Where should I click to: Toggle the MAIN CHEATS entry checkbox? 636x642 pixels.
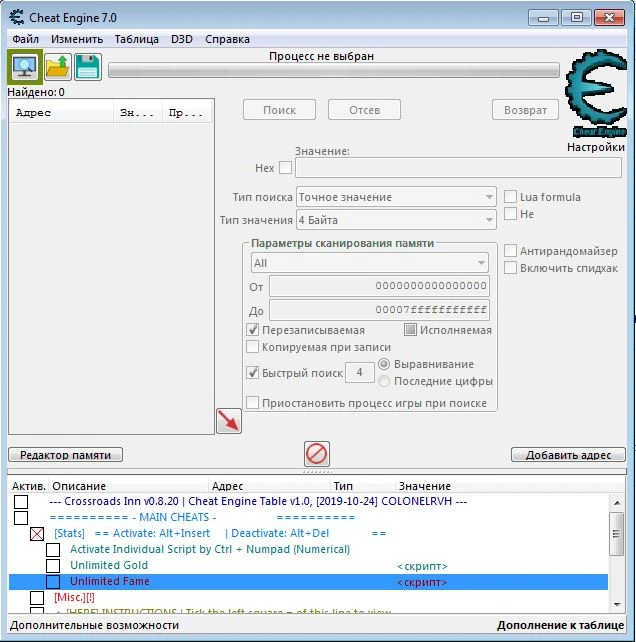coord(21,518)
